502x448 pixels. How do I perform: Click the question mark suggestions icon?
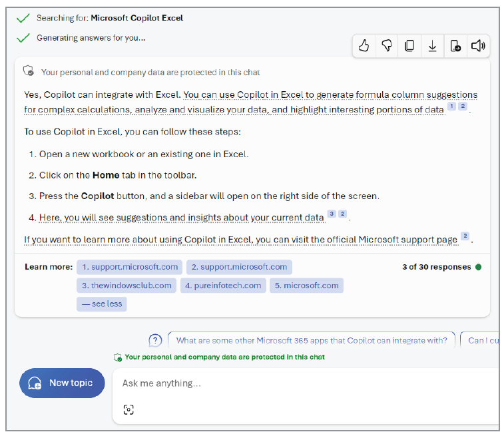[x=155, y=341]
